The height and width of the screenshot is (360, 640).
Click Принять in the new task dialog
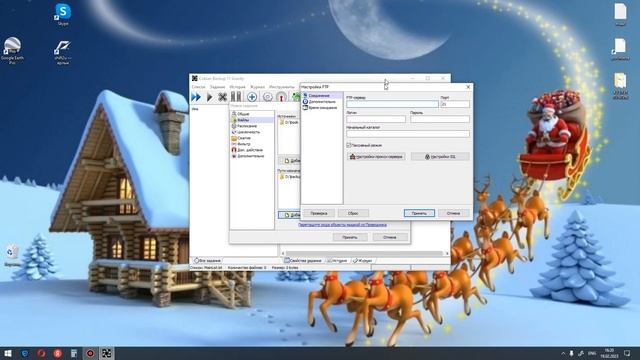(350, 237)
